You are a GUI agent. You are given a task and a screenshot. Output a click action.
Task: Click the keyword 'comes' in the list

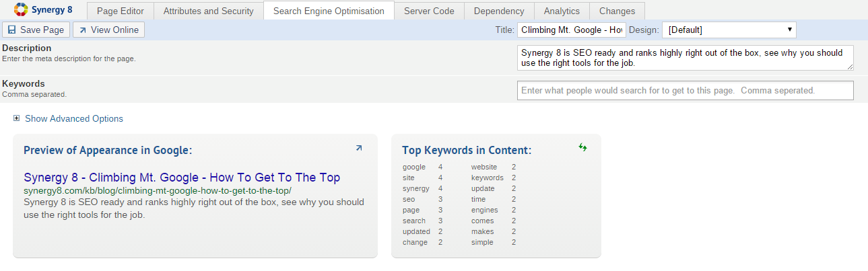coord(482,221)
